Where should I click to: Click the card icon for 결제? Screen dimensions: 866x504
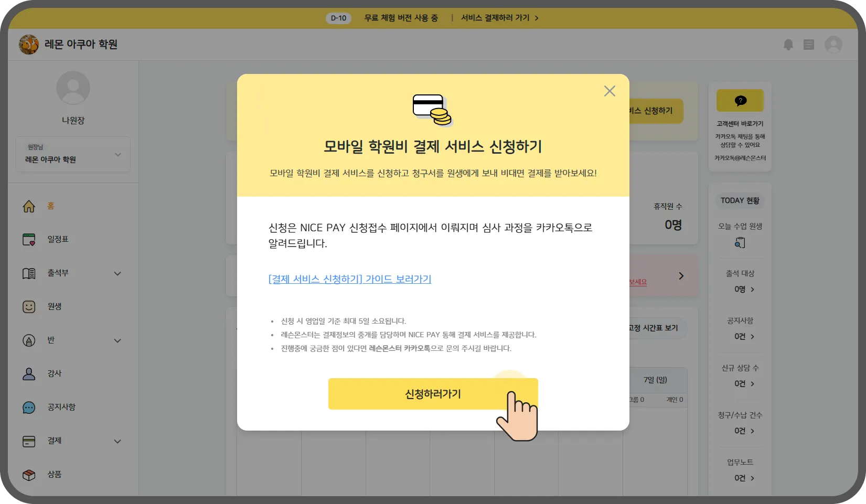29,441
